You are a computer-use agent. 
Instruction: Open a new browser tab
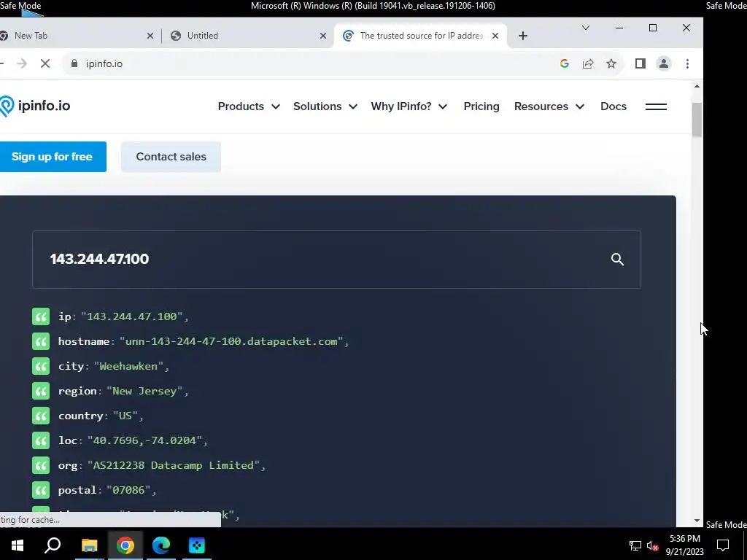(x=522, y=36)
